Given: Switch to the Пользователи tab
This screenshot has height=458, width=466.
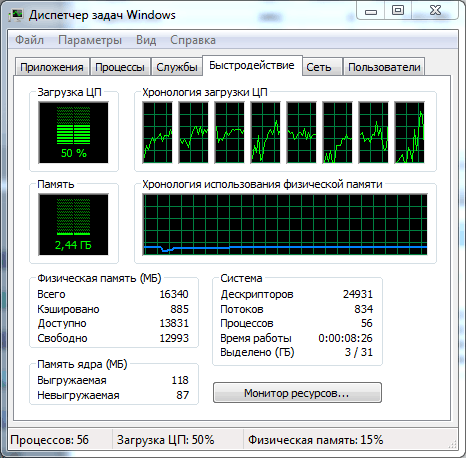Looking at the screenshot, I should click(384, 67).
